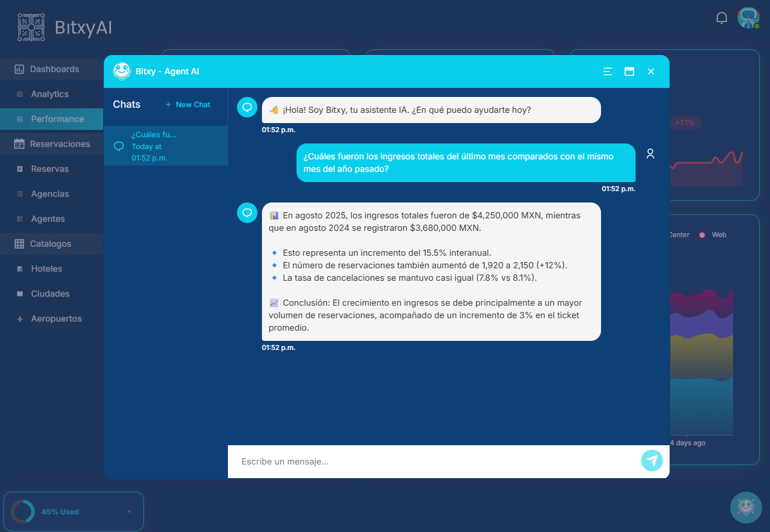Go to the Analytics page

[x=50, y=94]
